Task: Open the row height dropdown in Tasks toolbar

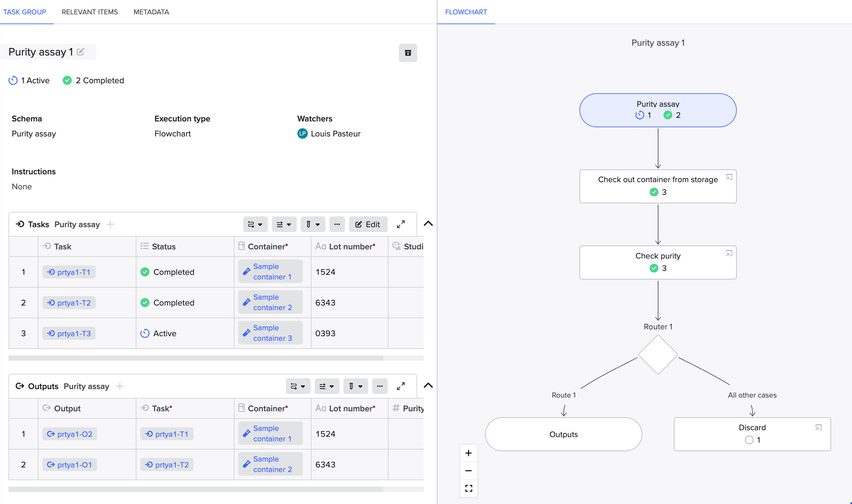Action: click(255, 224)
